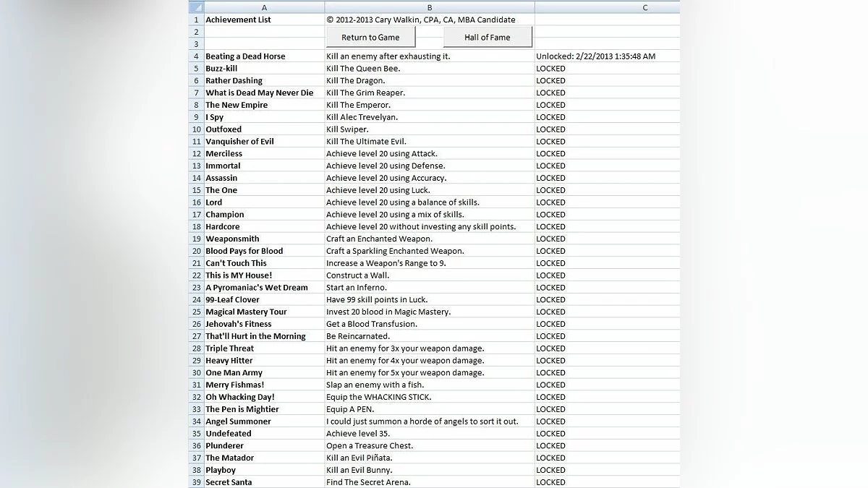Select The Pen is Mightier cell
868x488 pixels.
pos(264,409)
